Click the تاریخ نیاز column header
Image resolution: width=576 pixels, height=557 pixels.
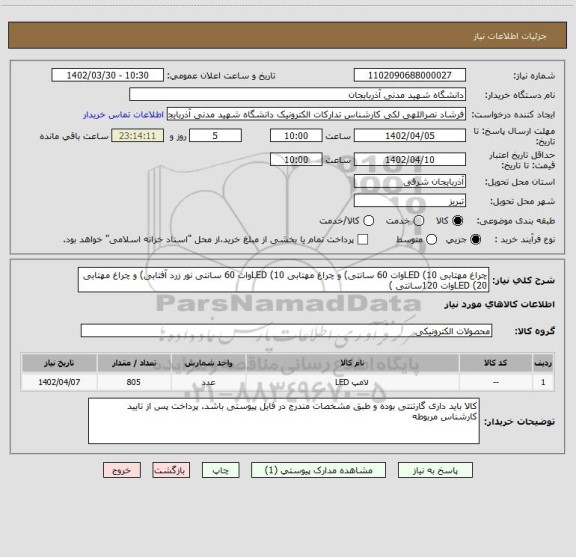[x=59, y=363]
